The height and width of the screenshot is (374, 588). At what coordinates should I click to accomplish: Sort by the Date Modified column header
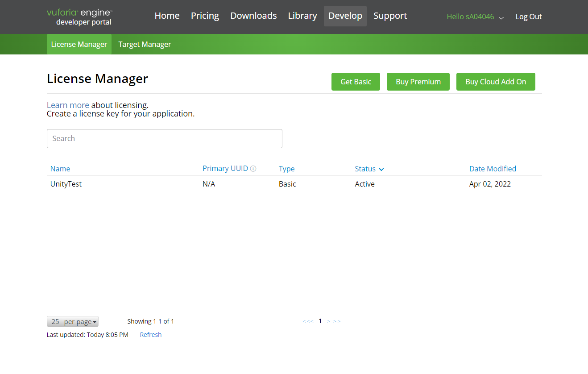pyautogui.click(x=493, y=169)
